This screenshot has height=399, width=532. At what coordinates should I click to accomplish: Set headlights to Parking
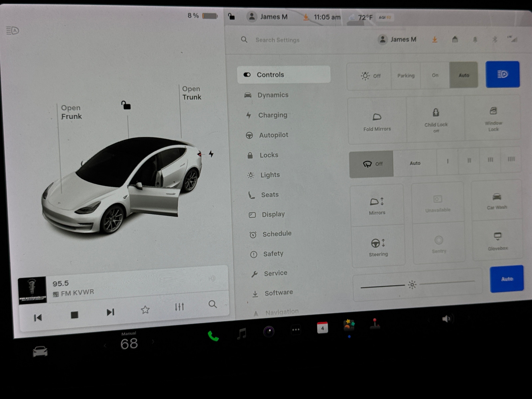[405, 75]
